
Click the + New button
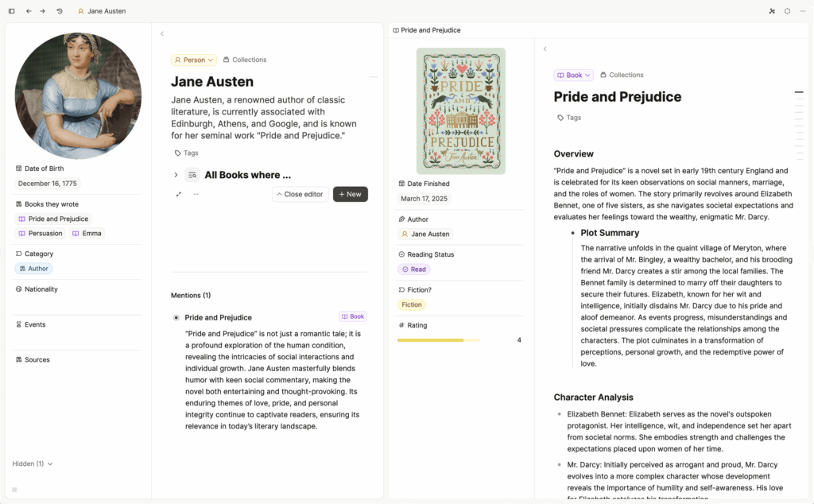(350, 194)
